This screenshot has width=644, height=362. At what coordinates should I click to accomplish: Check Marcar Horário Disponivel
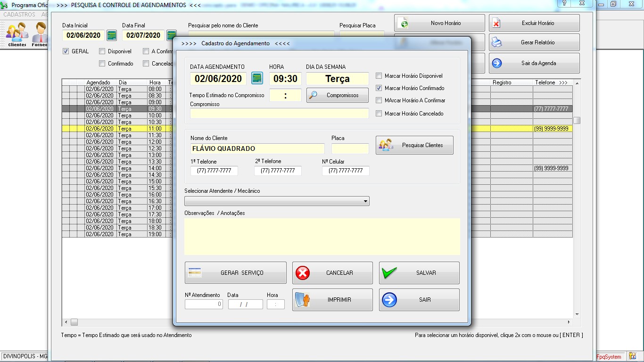[x=379, y=76]
